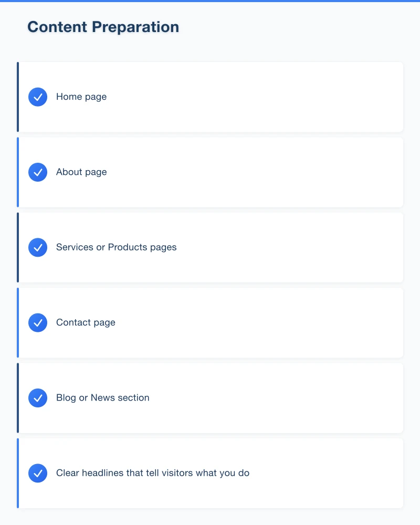The height and width of the screenshot is (525, 420).
Task: Click the check icon on the last checklist item
Action: click(x=38, y=473)
